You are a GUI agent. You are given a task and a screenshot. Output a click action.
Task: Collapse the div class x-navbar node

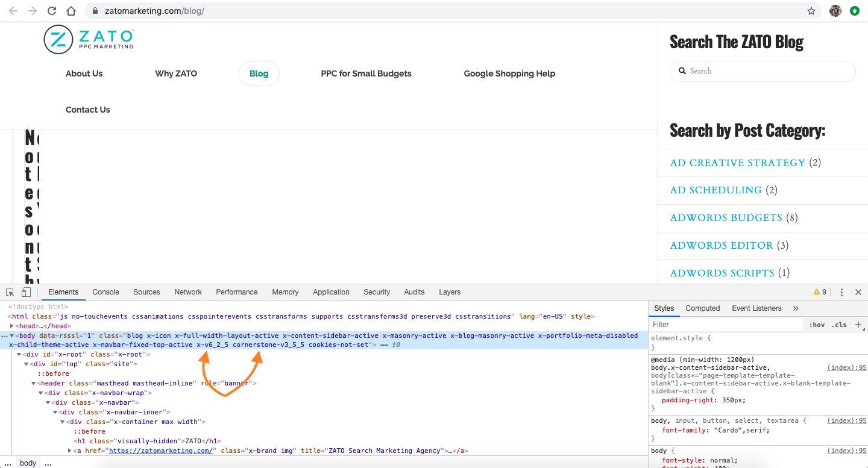[x=48, y=403]
